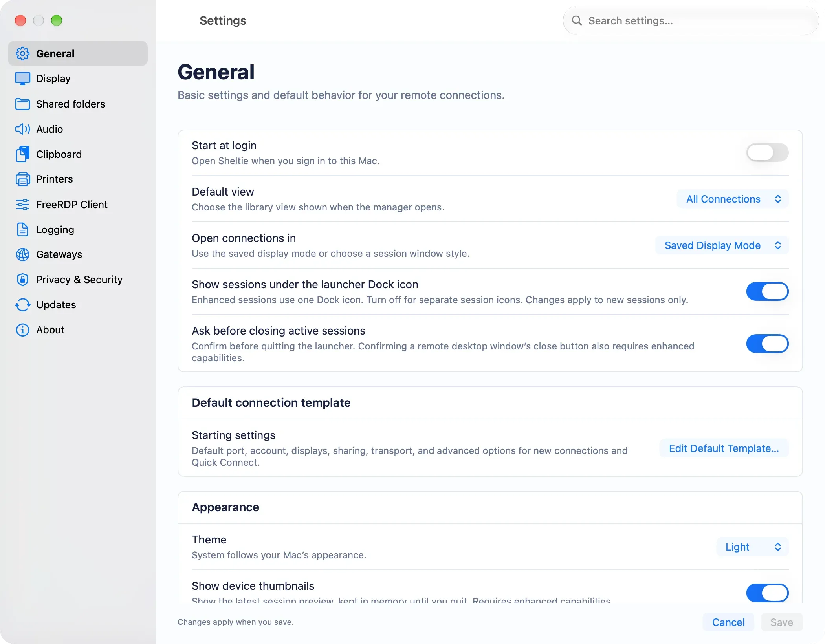Screen dimensions: 825x644
Task: Click the Audio speaker icon
Action: pyautogui.click(x=23, y=129)
